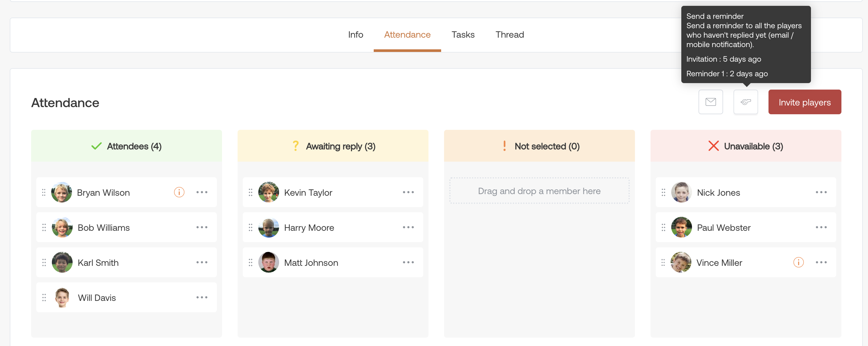
Task: Click the orange exclamation mark icon
Action: (x=504, y=146)
